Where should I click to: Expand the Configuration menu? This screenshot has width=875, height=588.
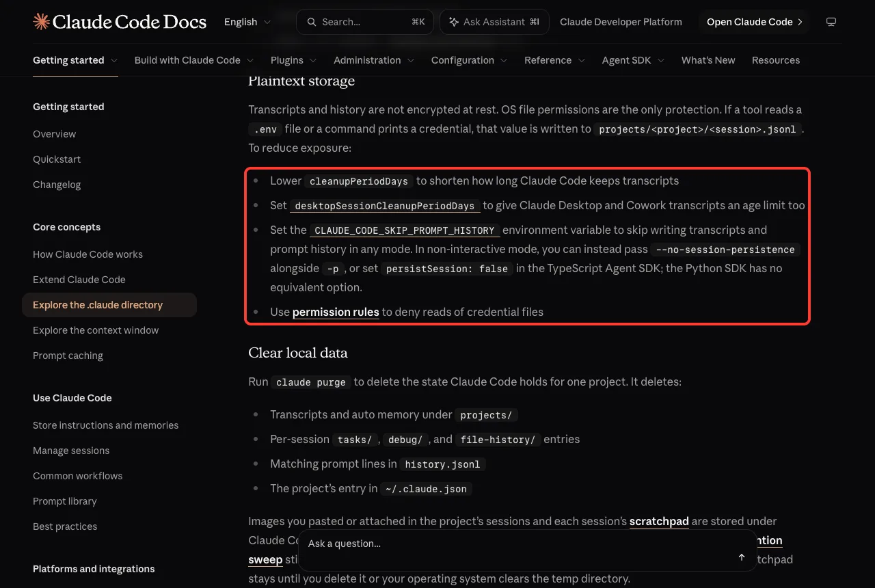tap(470, 60)
